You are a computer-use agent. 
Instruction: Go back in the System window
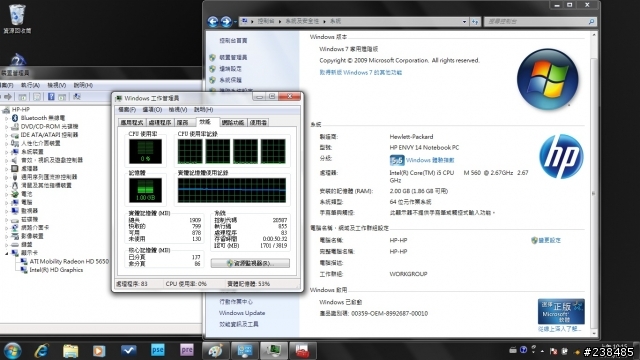click(213, 21)
